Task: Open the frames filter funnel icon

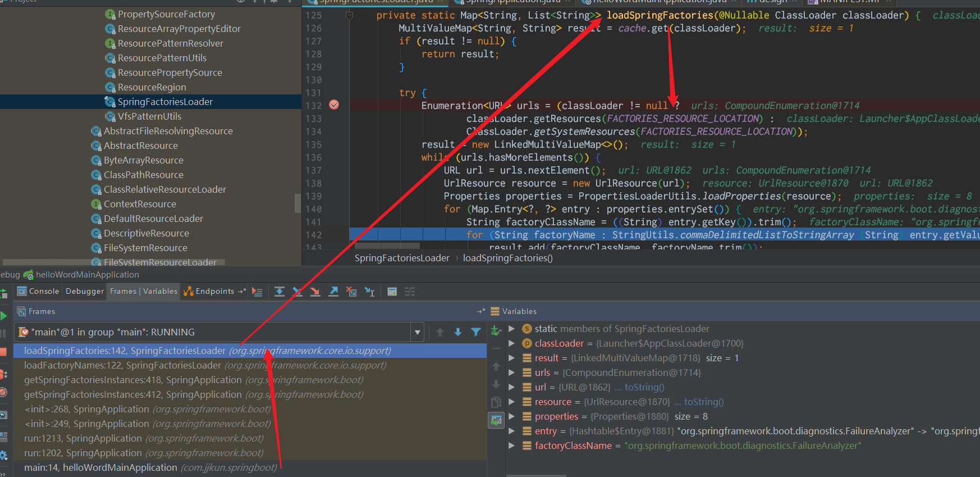Action: [476, 332]
